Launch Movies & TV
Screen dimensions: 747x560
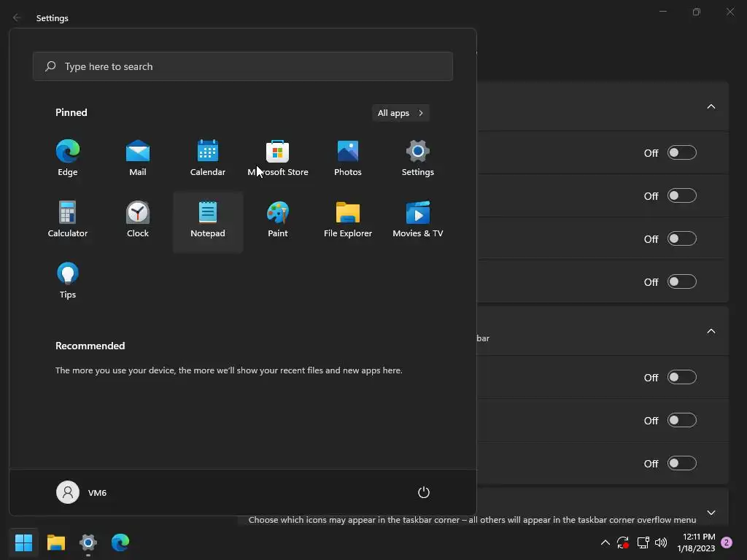pos(418,220)
